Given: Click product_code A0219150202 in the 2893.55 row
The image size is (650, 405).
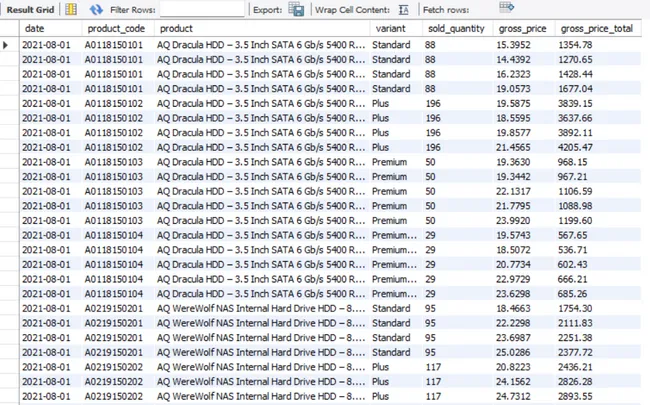Looking at the screenshot, I should tap(114, 396).
